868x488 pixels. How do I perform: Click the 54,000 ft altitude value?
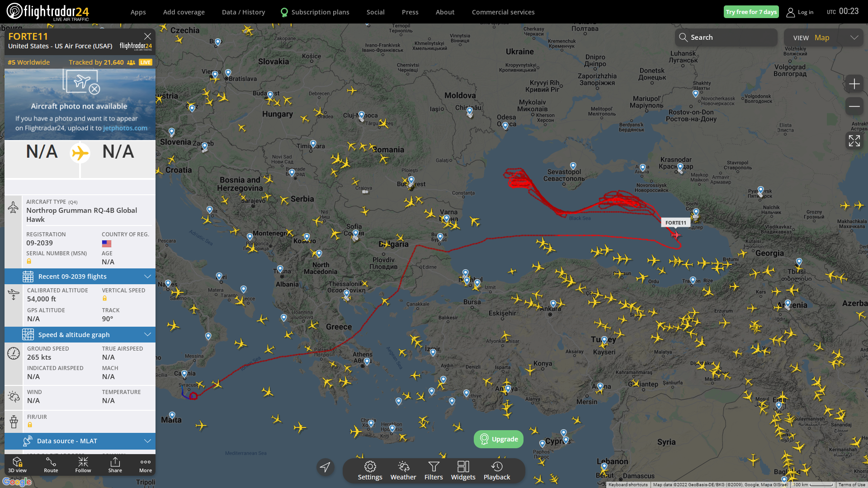(x=42, y=299)
